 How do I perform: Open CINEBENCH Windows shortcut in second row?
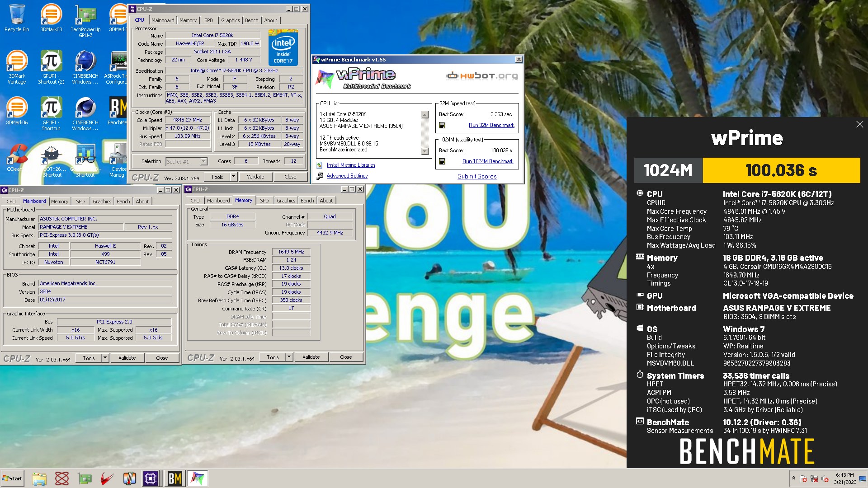point(85,67)
